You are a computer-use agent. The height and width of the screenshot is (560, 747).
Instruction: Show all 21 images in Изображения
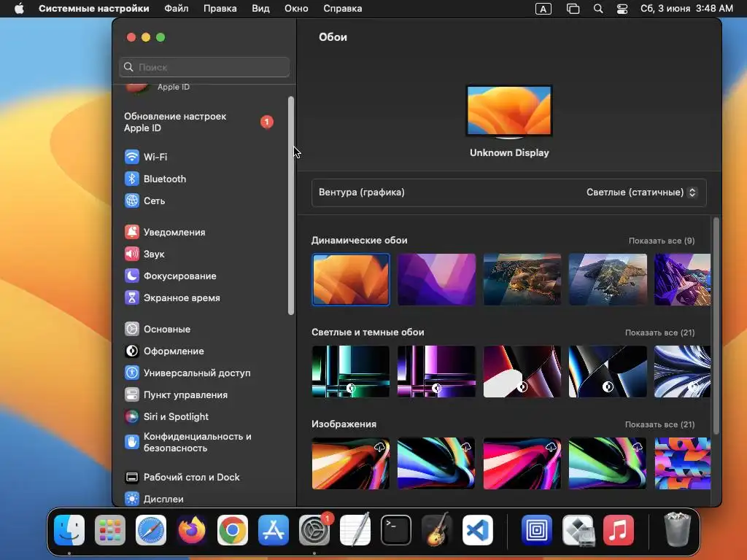[659, 424]
